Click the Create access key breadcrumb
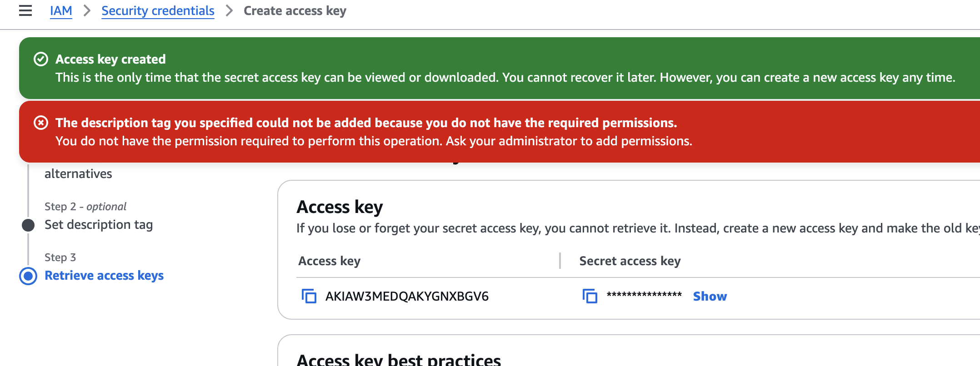The width and height of the screenshot is (980, 366). pos(295,10)
